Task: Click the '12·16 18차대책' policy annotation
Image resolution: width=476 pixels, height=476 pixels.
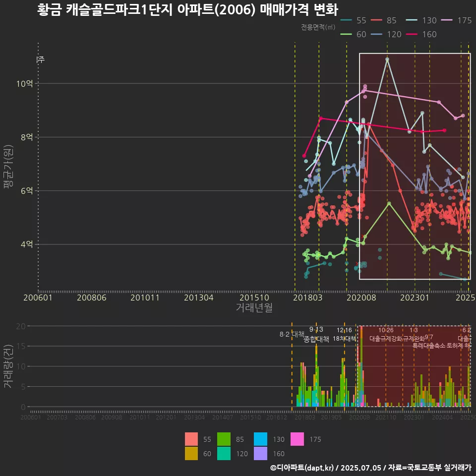Action: point(344,334)
